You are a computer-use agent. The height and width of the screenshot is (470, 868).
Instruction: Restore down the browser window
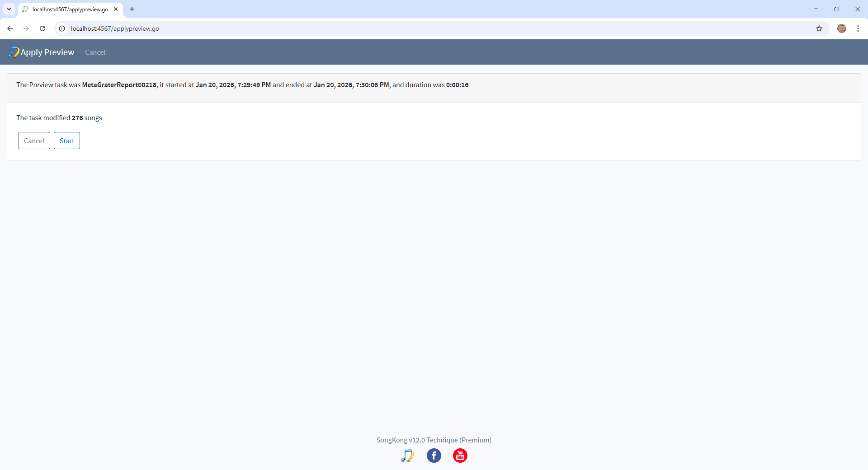pyautogui.click(x=836, y=9)
